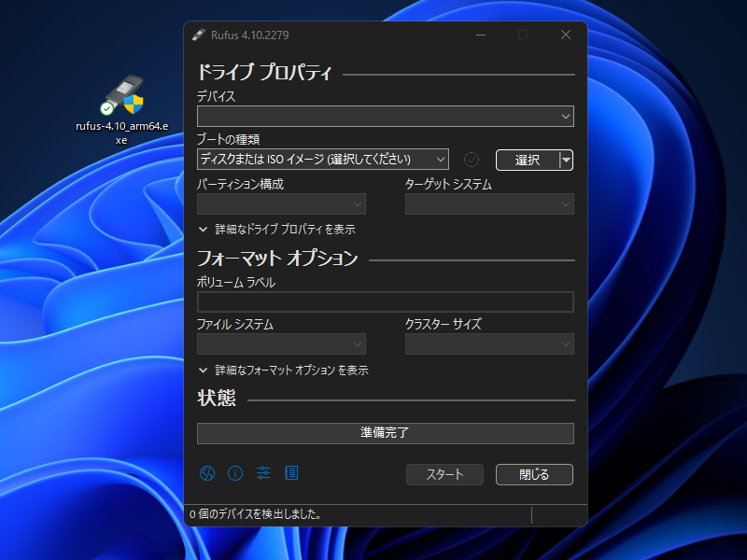747x560 pixels.
Task: Click the 準備完了 progress bar
Action: click(385, 433)
